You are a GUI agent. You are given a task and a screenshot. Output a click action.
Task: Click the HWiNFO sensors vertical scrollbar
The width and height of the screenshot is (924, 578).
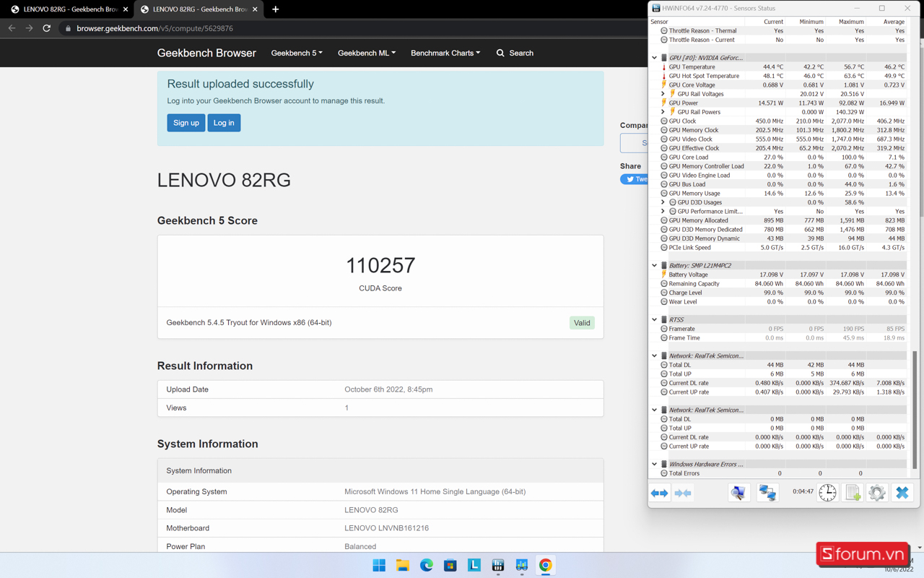(915, 410)
